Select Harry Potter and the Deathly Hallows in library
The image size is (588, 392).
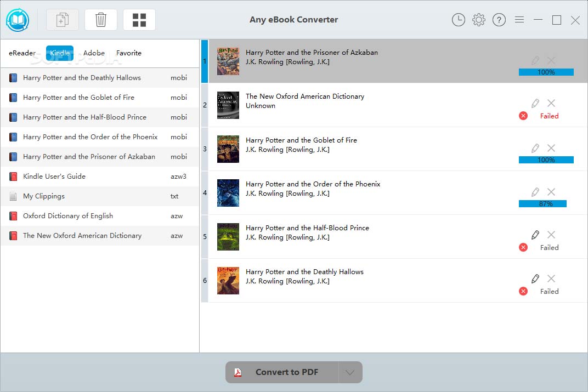[99, 77]
